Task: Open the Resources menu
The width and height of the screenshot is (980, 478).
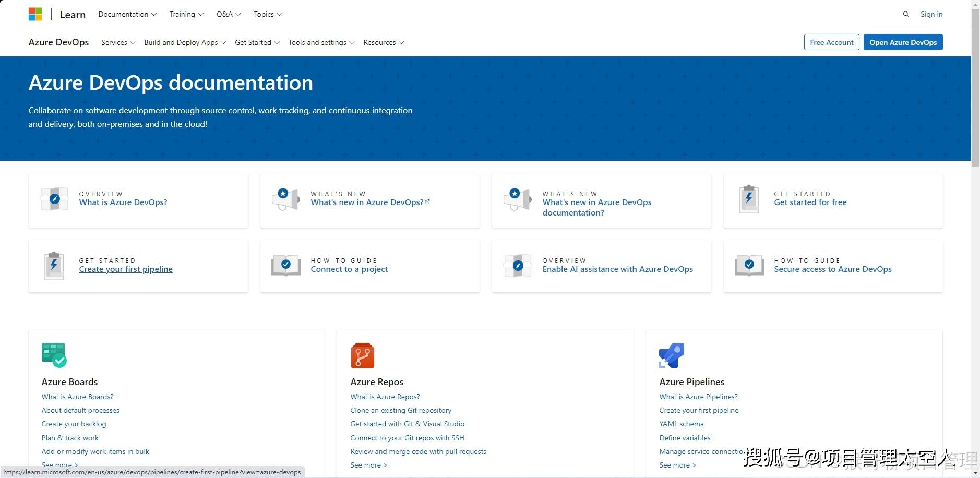Action: pos(384,42)
